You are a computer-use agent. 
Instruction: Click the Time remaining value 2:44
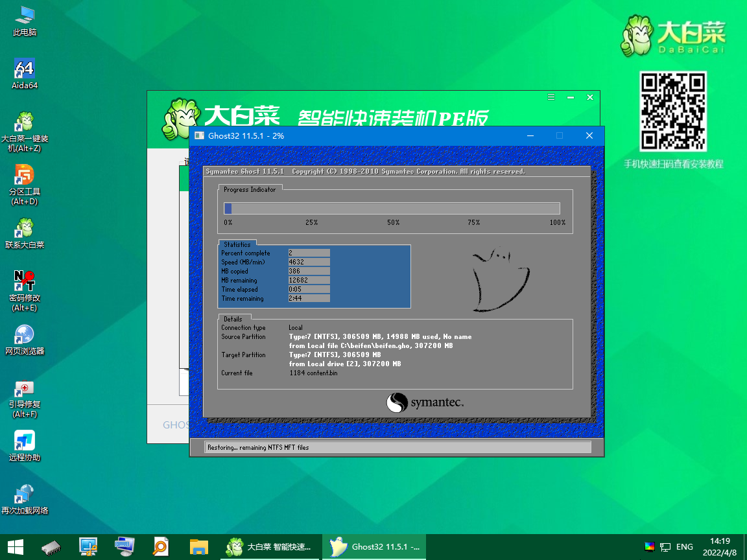click(309, 298)
